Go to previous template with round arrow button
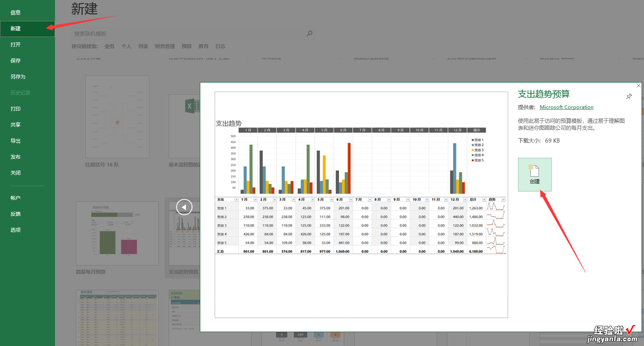644x346 pixels. [184, 207]
